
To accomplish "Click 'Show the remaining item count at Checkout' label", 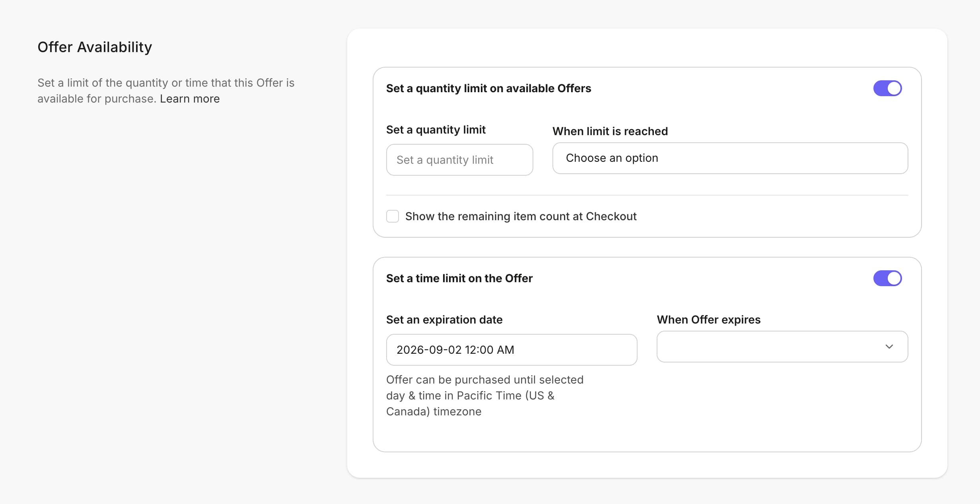I will click(521, 216).
